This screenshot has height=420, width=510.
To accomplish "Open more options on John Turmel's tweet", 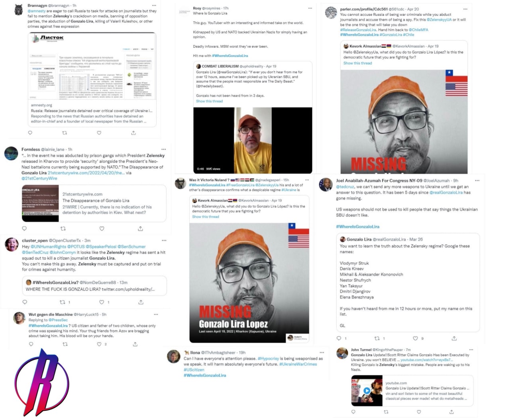I will click(x=471, y=350).
